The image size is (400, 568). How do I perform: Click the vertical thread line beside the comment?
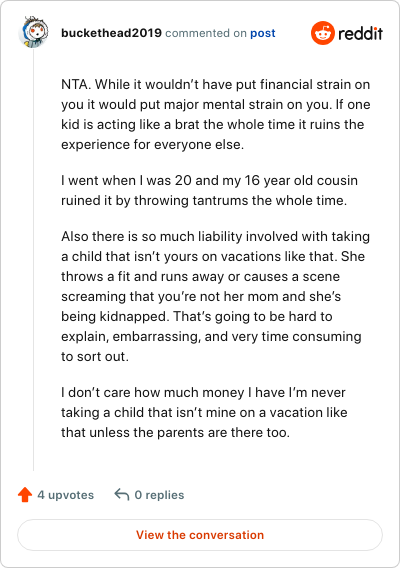[34, 260]
